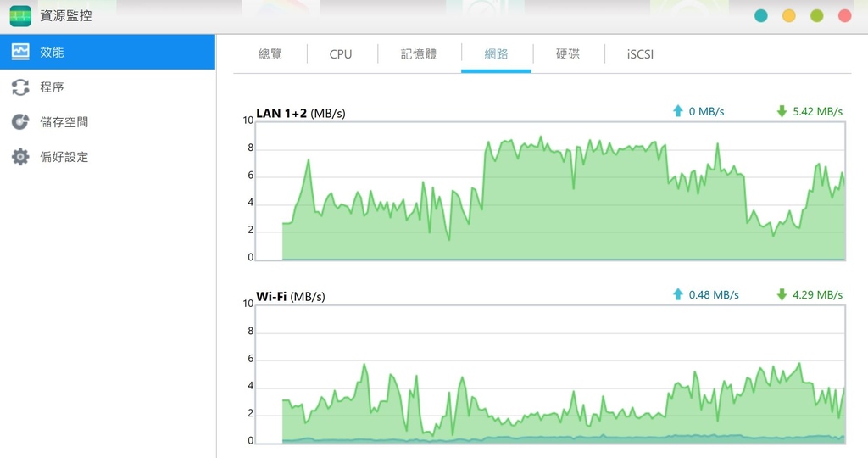Switch to the CPU tab
This screenshot has height=458, width=868.
pyautogui.click(x=341, y=53)
